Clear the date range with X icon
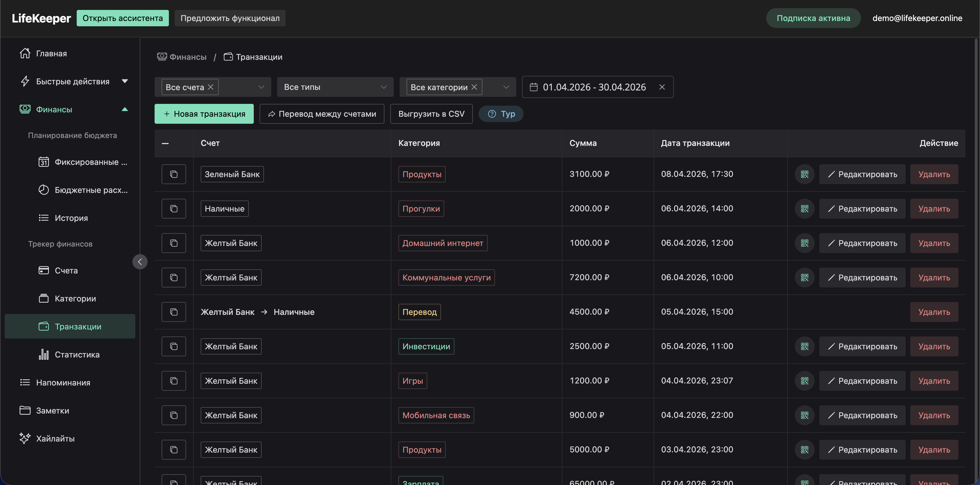The width and height of the screenshot is (980, 485). (x=661, y=87)
